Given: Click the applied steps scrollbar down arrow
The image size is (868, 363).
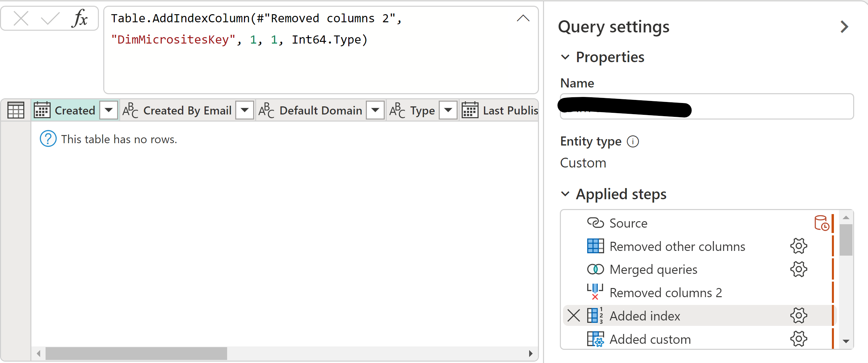Looking at the screenshot, I should point(846,341).
